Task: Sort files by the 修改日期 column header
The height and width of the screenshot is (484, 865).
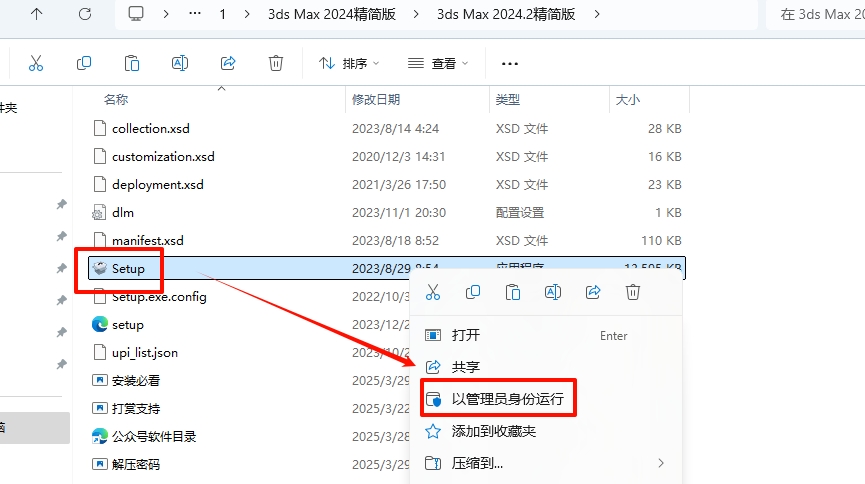Action: pos(376,100)
